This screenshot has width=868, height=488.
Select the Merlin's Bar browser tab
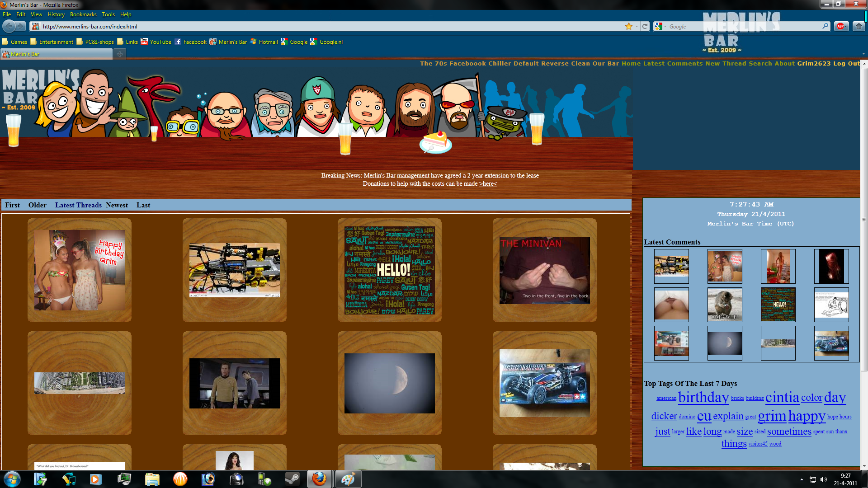click(57, 54)
